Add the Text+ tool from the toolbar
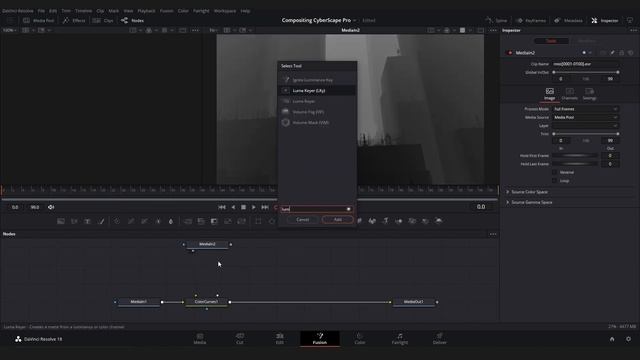Image resolution: width=640 pixels, height=360 pixels. point(88,221)
